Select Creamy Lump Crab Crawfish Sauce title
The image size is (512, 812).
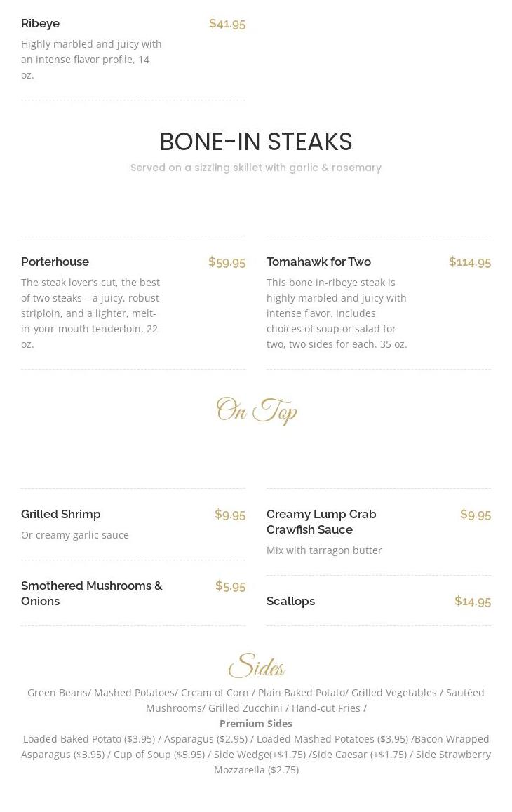[321, 522]
